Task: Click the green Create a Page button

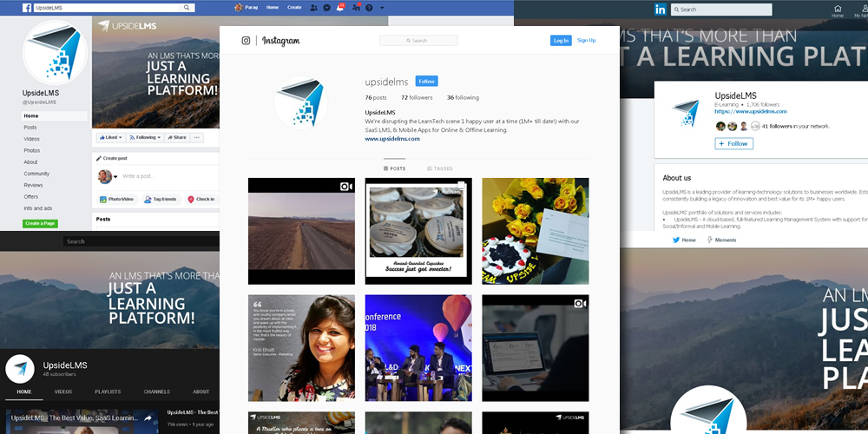Action: point(41,224)
